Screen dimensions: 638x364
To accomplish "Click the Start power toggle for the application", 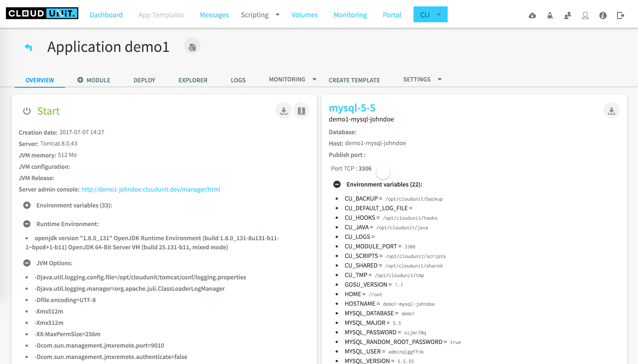I will (27, 111).
